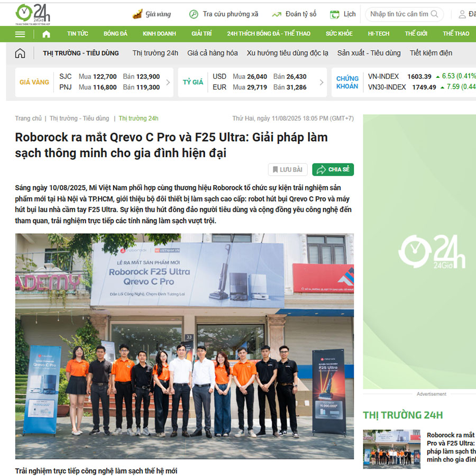Click the PNJ gold price row

click(109, 87)
